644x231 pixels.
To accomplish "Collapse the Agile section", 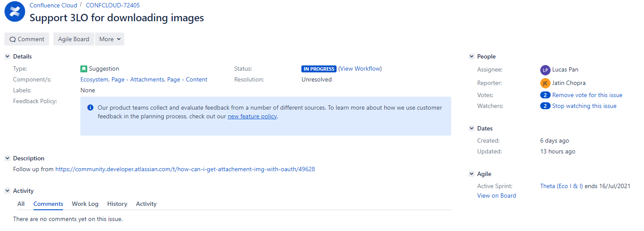I will pyautogui.click(x=472, y=174).
